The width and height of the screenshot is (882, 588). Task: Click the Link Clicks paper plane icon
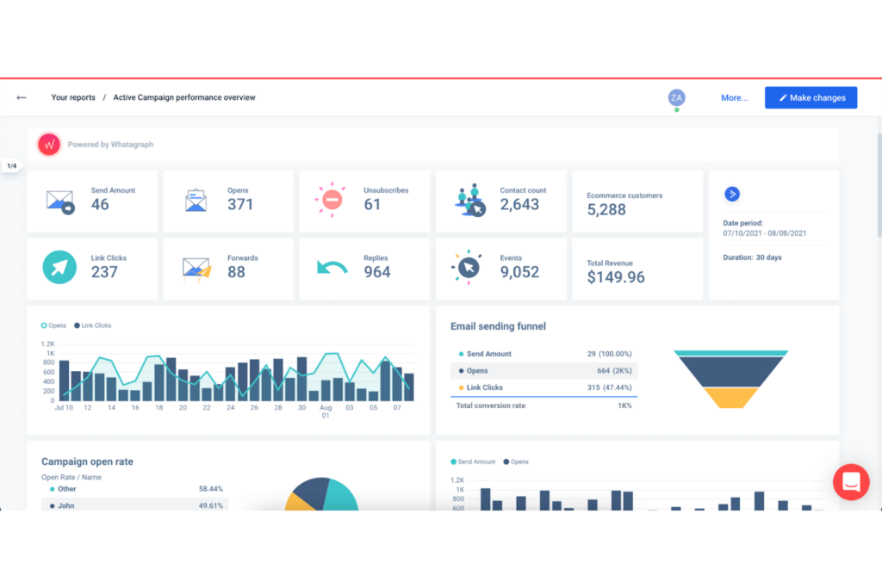pyautogui.click(x=59, y=267)
